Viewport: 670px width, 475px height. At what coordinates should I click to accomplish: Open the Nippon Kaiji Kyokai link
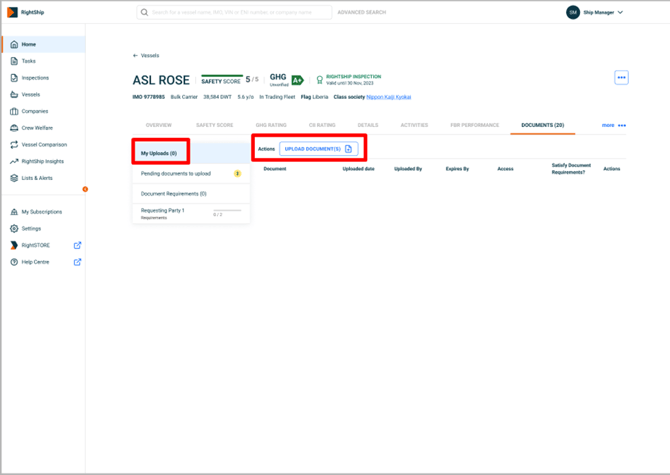(x=389, y=97)
